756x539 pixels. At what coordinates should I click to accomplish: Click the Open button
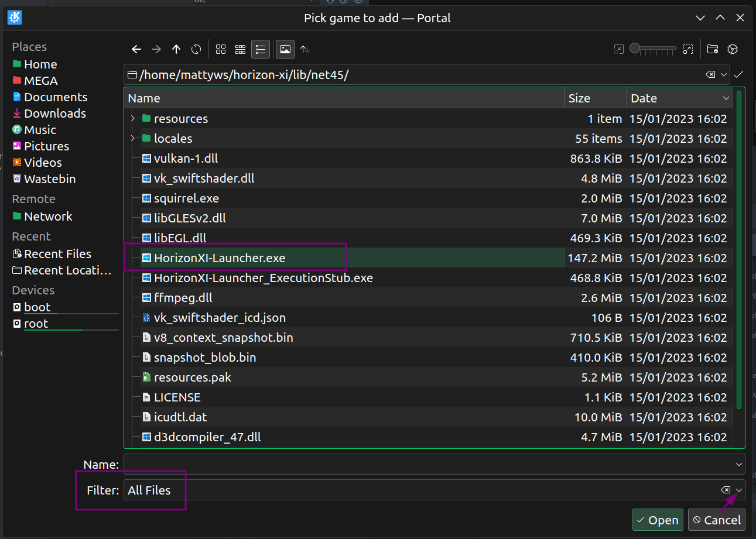click(x=658, y=520)
